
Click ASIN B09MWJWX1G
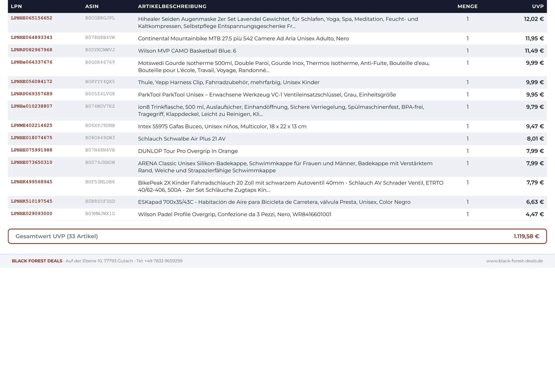pyautogui.click(x=100, y=214)
